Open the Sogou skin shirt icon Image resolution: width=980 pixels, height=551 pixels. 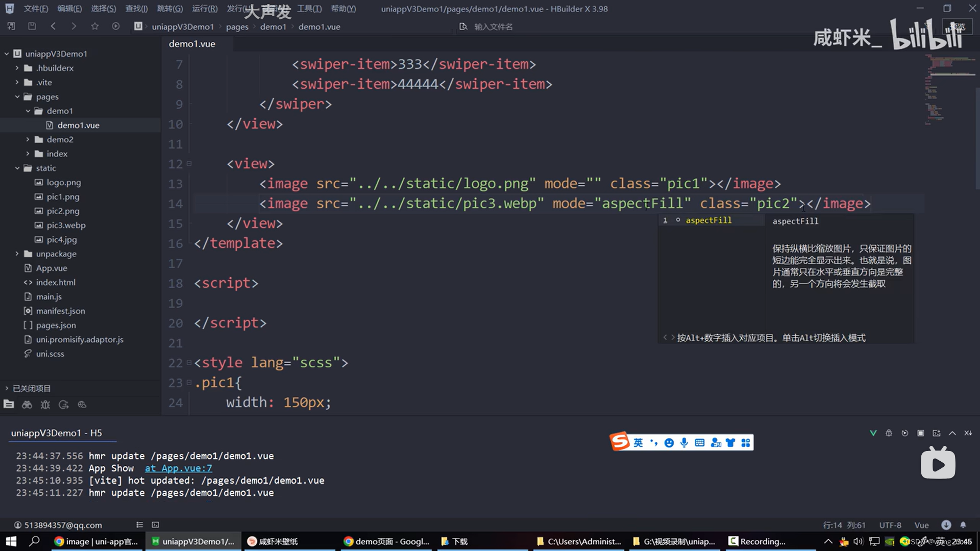tap(730, 442)
